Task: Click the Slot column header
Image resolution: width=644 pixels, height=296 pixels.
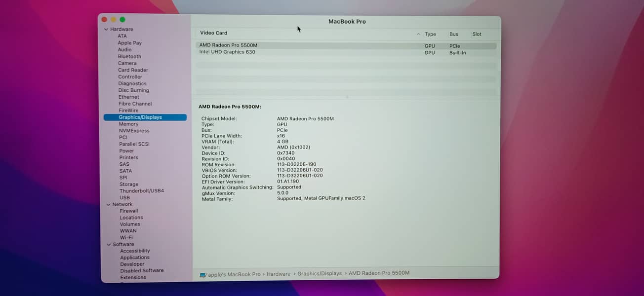Action: click(x=477, y=35)
